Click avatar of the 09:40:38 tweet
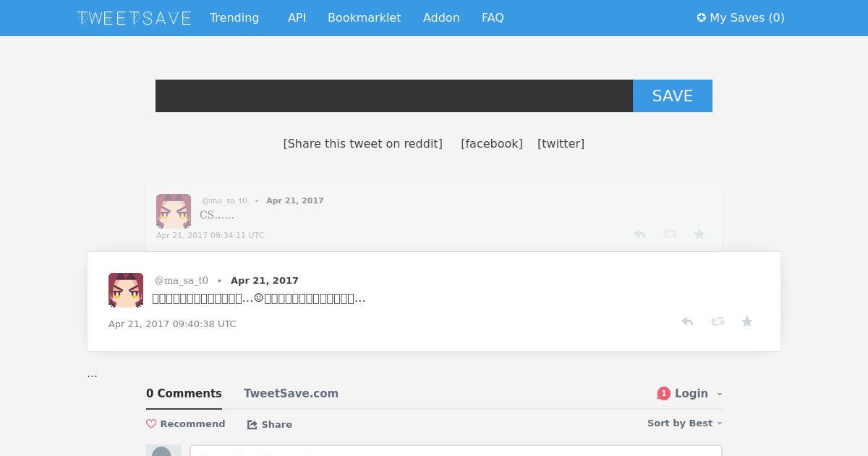868x456 pixels. (x=126, y=290)
